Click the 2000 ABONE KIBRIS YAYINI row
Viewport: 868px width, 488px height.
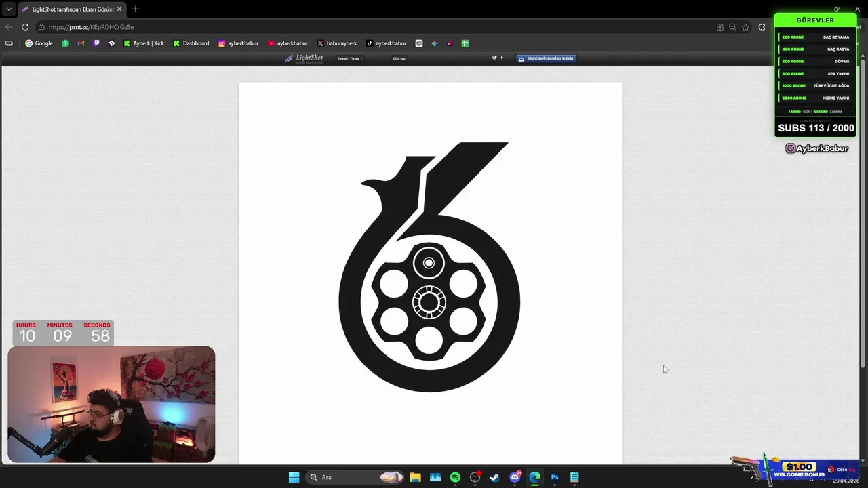tap(815, 98)
